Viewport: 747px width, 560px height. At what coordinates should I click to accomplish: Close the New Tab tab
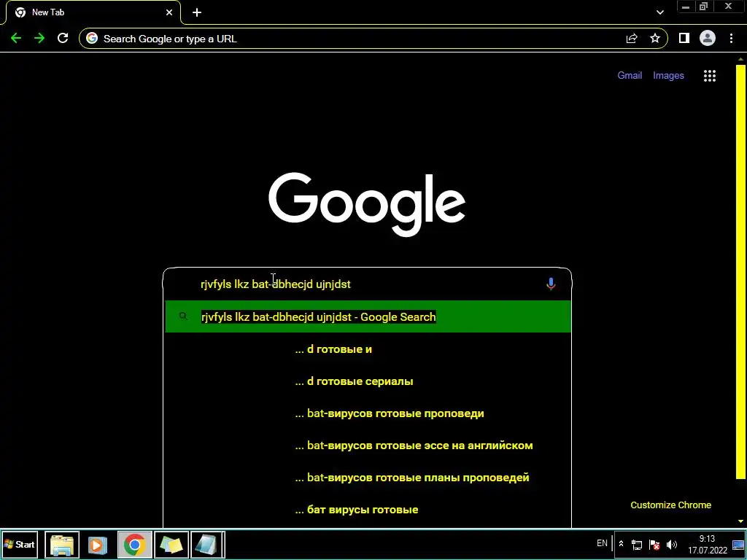click(x=169, y=13)
